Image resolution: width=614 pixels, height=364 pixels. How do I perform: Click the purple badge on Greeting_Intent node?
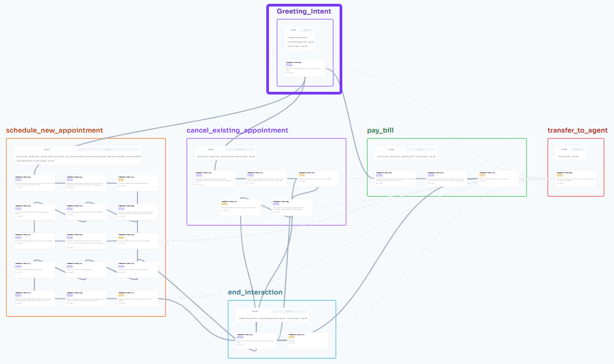point(289,65)
